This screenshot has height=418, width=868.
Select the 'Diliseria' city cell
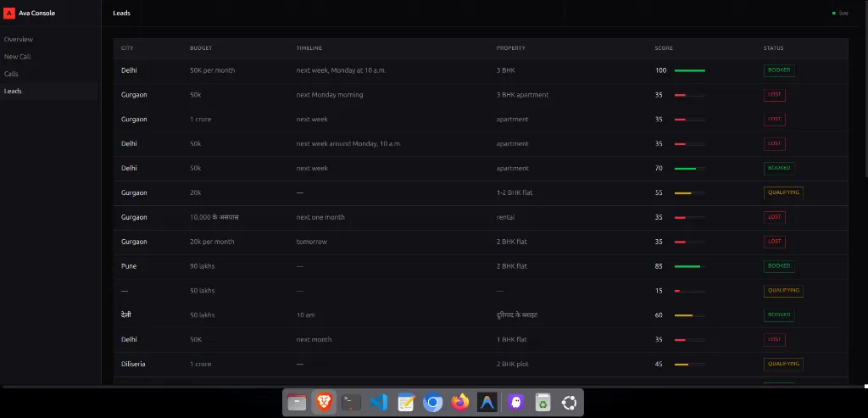click(133, 365)
